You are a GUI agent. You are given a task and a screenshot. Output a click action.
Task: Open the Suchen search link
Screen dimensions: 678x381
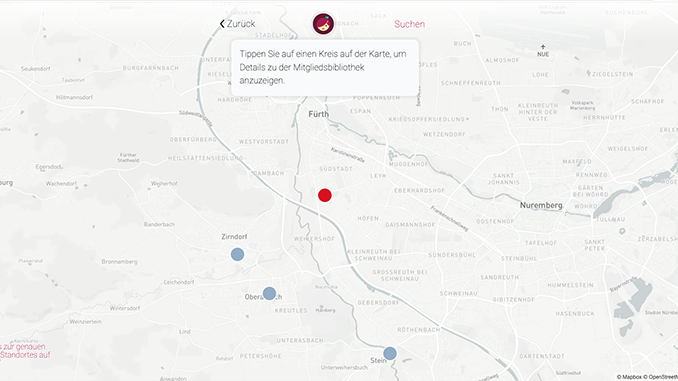point(409,24)
